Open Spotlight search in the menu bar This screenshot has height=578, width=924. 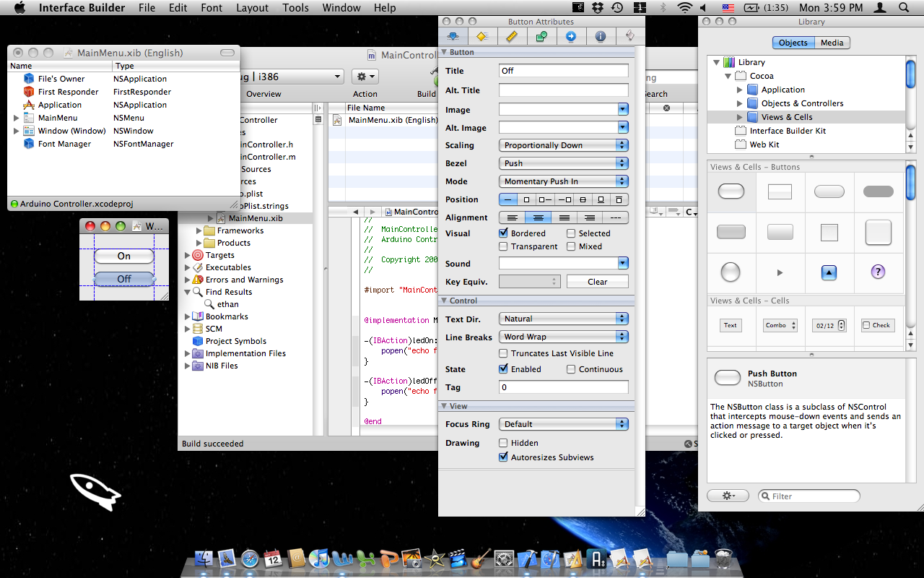click(904, 8)
